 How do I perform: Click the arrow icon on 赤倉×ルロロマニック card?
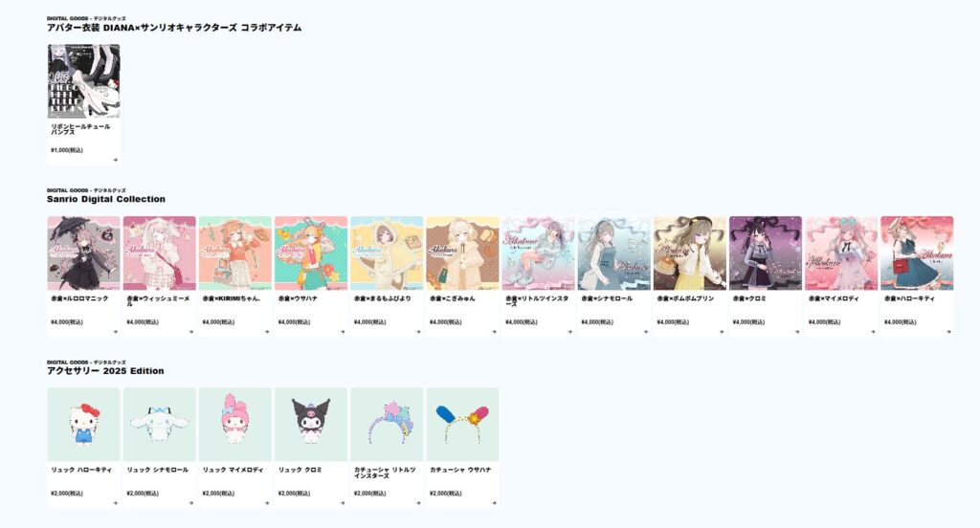116,332
